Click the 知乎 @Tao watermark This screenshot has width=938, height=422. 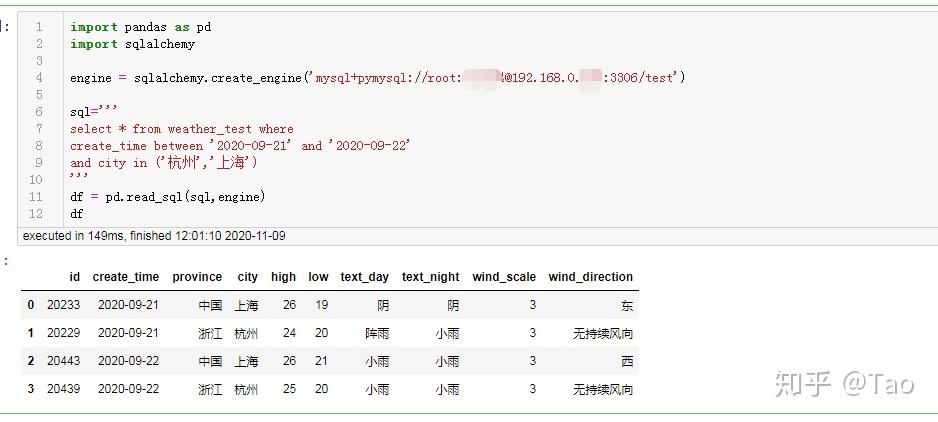844,384
